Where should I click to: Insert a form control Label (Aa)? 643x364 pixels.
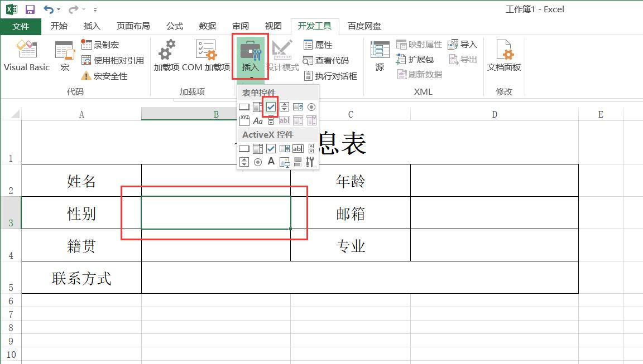click(x=257, y=120)
